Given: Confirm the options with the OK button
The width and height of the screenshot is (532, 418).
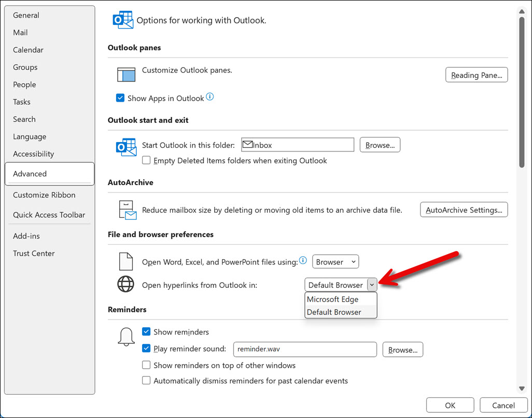Looking at the screenshot, I should click(x=450, y=406).
